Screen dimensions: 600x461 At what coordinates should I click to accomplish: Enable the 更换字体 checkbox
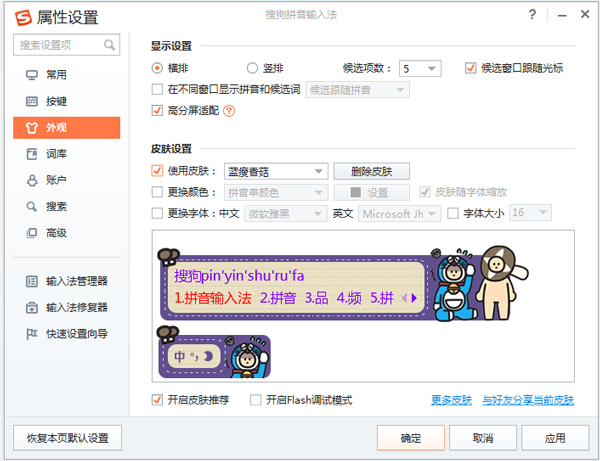pos(157,213)
